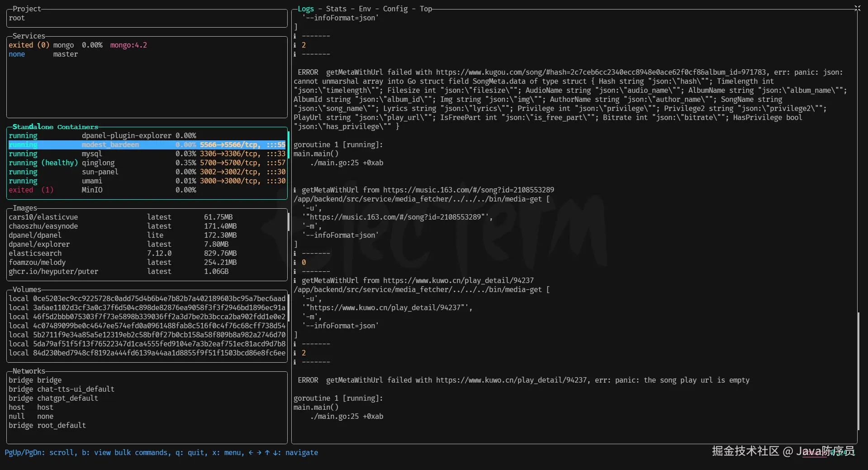Show the Top tab

tap(426, 9)
